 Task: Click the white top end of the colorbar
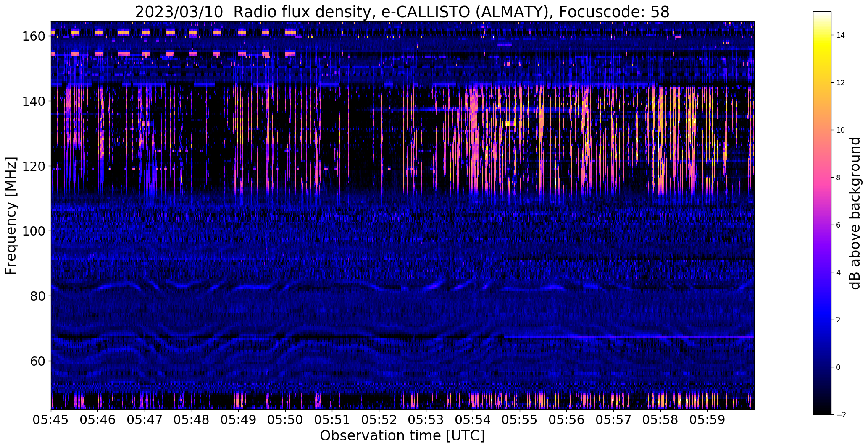click(x=822, y=14)
